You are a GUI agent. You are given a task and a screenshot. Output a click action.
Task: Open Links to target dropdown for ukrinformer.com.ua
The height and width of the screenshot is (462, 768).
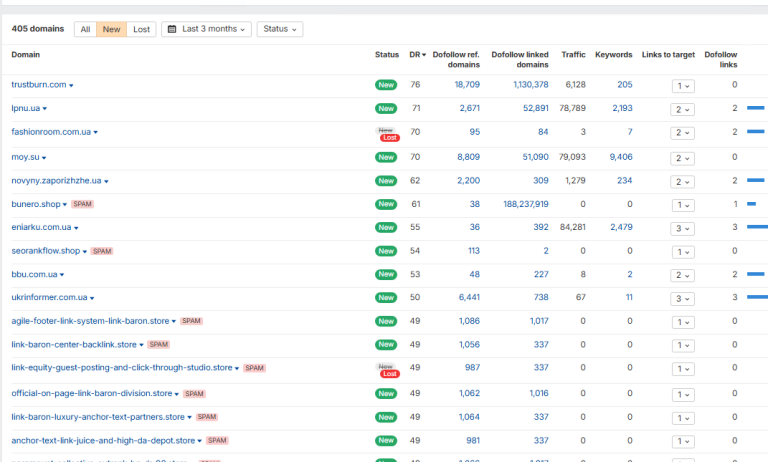pos(682,299)
